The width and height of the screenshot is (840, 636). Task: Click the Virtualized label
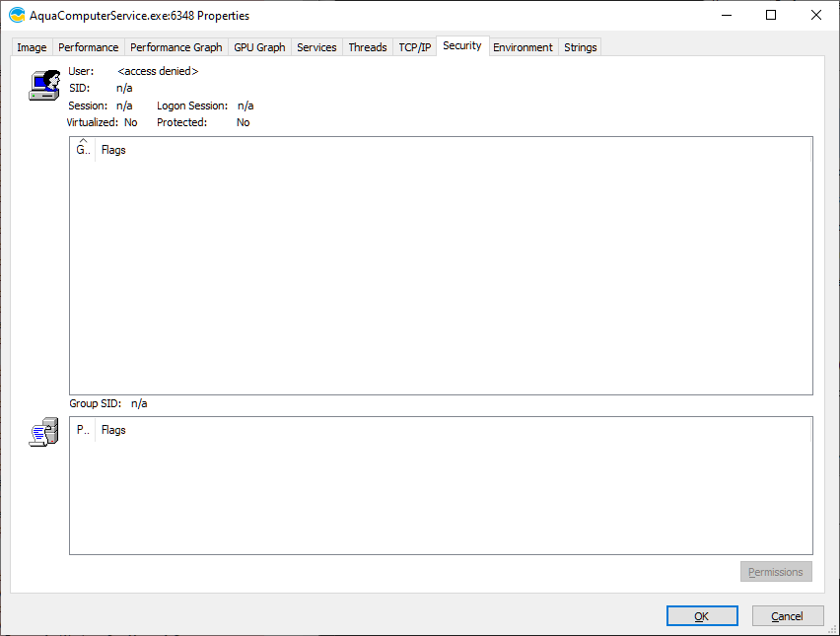pyautogui.click(x=92, y=122)
